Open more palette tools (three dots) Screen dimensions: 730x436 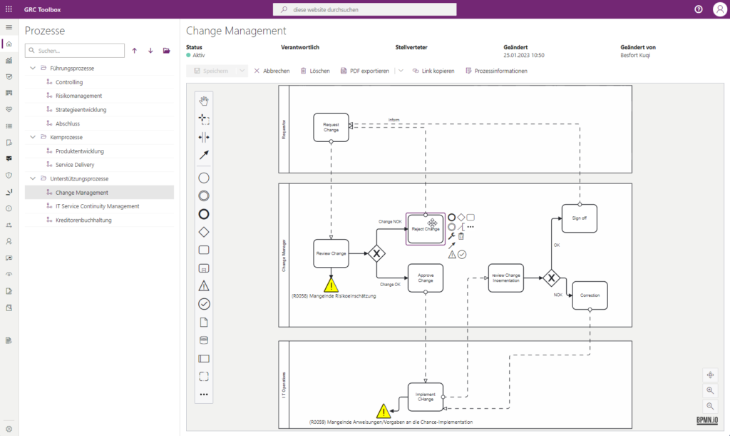pos(204,394)
